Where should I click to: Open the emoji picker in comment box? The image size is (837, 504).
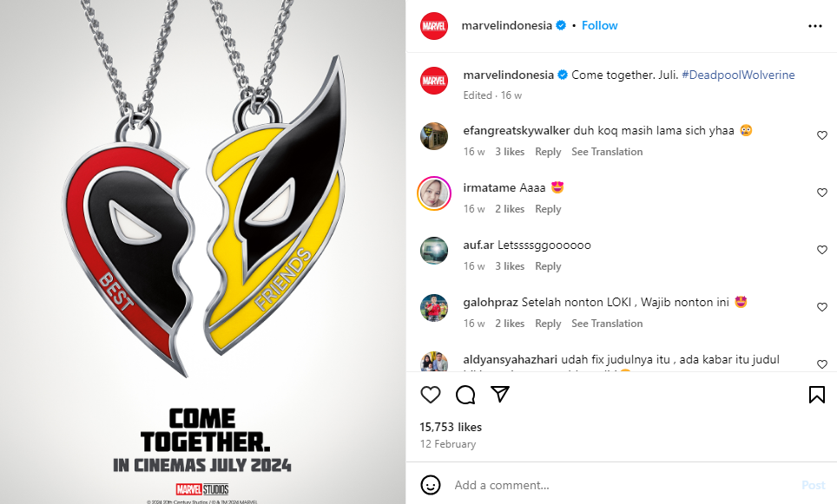[431, 485]
